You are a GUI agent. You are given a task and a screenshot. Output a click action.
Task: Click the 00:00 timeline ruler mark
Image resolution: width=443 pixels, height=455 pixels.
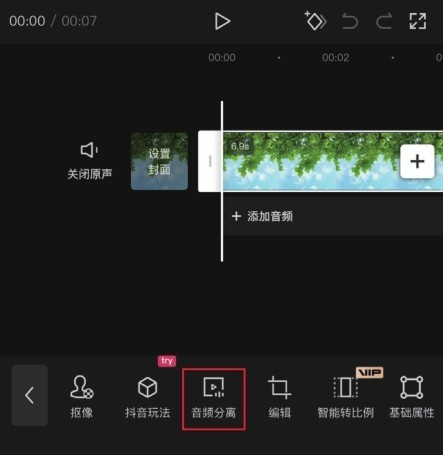[222, 58]
